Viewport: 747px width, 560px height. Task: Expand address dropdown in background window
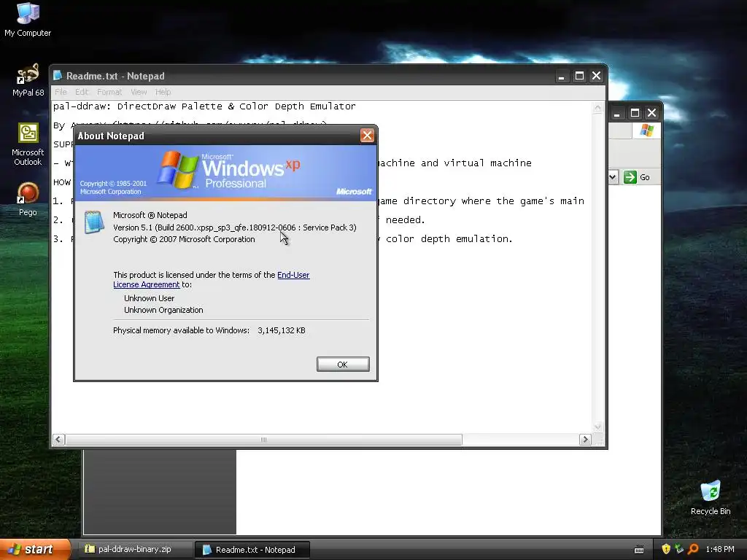[613, 177]
